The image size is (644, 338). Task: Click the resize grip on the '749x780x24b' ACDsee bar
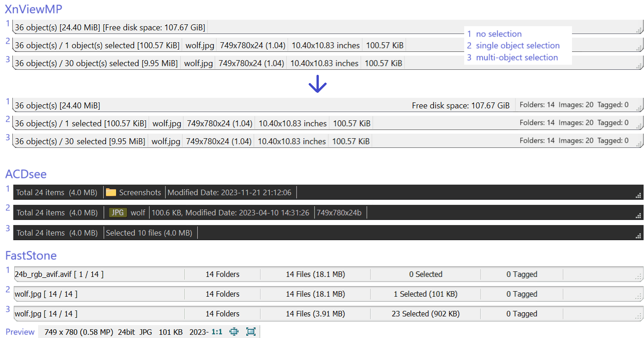[x=638, y=215]
